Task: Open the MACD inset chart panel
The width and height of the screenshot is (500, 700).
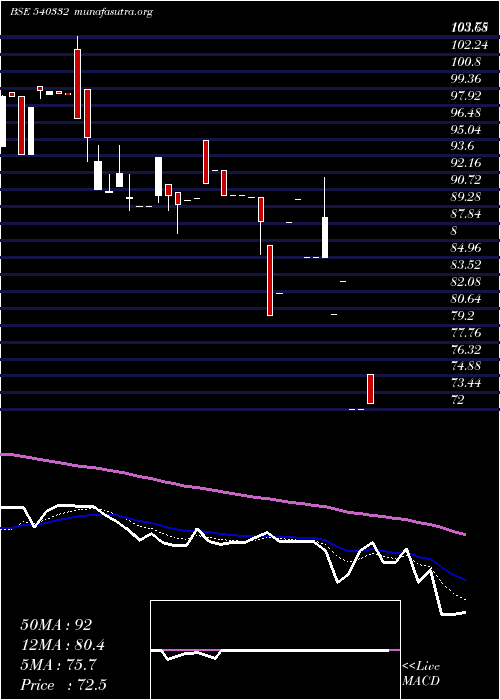Action: pyautogui.click(x=275, y=650)
